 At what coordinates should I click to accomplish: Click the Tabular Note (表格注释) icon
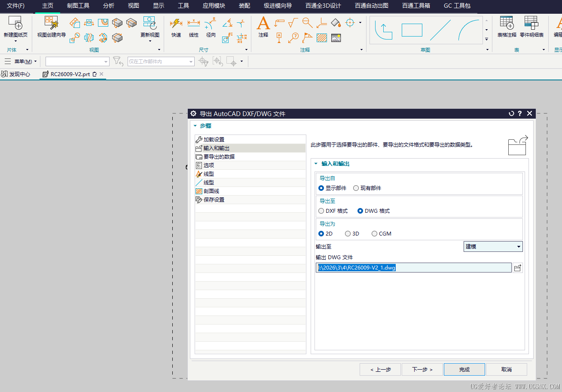click(x=507, y=23)
